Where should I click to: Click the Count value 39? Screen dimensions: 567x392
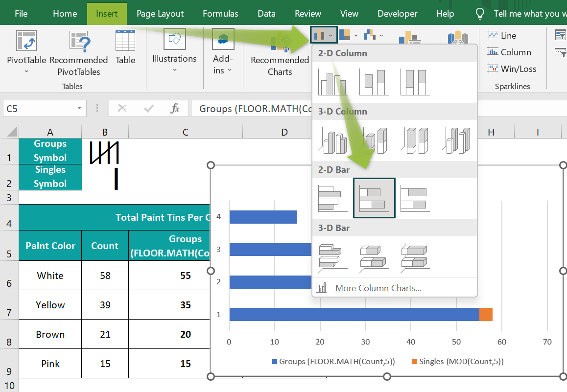(x=105, y=305)
